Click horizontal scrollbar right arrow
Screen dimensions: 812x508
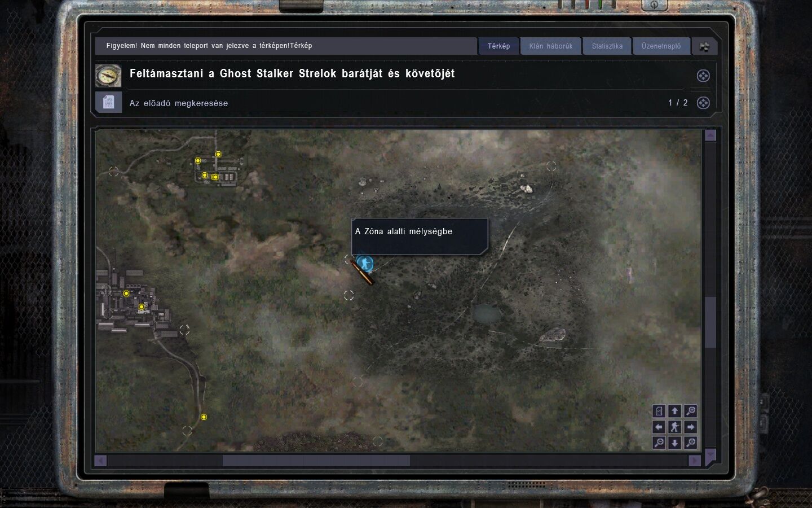[695, 461]
